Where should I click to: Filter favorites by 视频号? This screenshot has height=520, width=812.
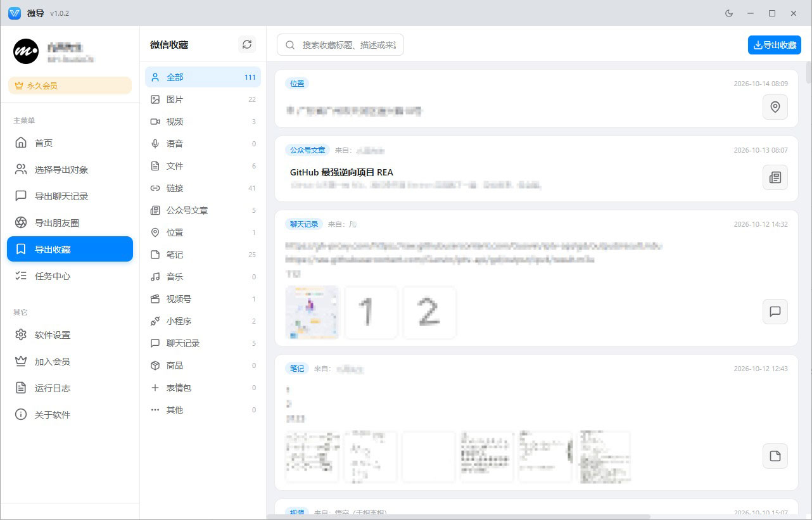[x=203, y=299]
